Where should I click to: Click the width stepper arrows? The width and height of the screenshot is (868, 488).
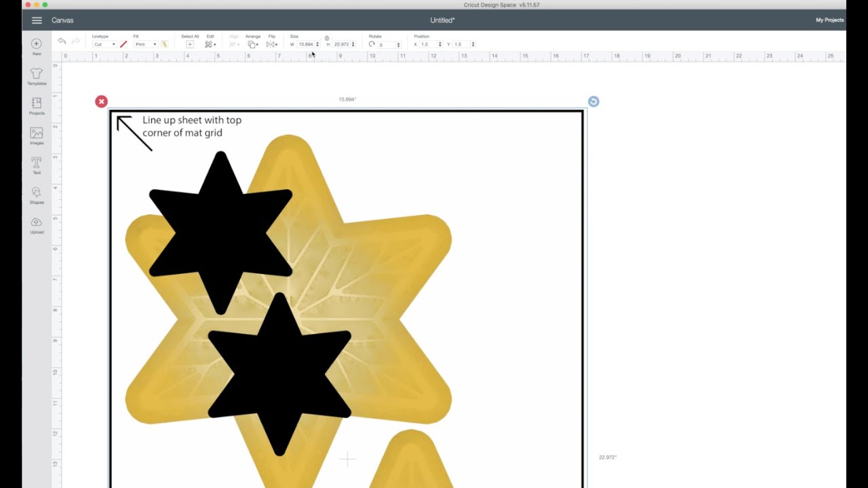pyautogui.click(x=317, y=44)
